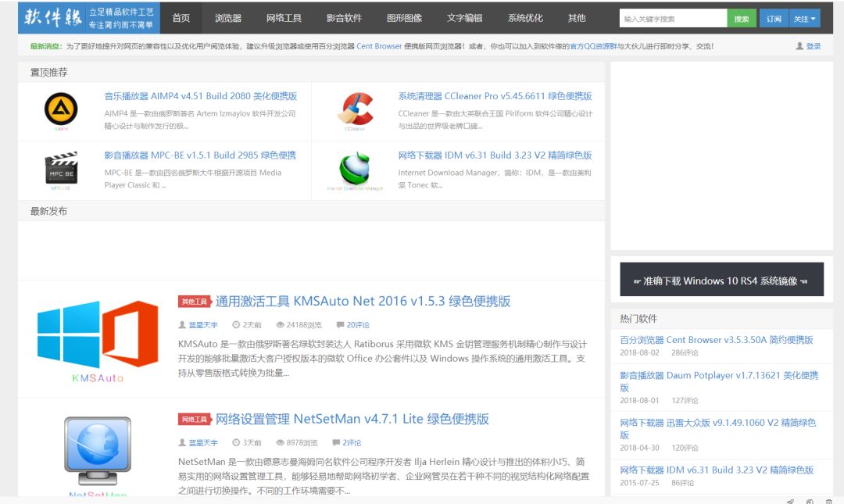Open the 百分浏览器 Cent Browser article link
The image size is (844, 504).
coord(717,339)
